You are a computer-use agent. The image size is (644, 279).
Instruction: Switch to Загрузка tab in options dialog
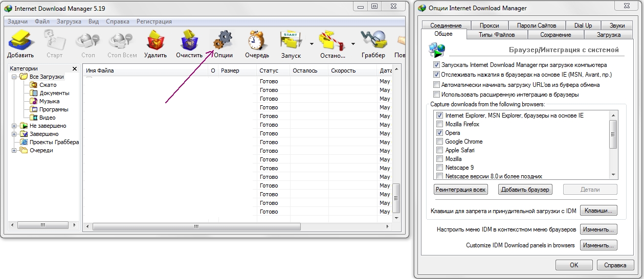pyautogui.click(x=609, y=35)
